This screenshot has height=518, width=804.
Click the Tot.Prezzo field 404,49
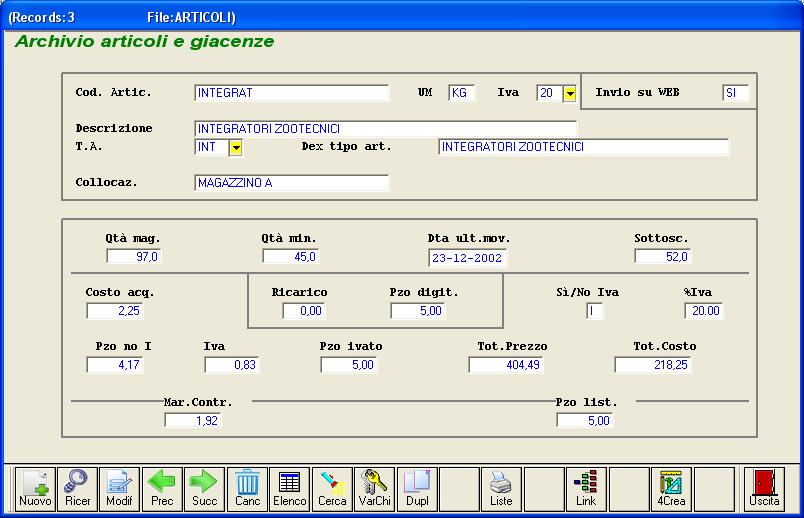tap(506, 365)
